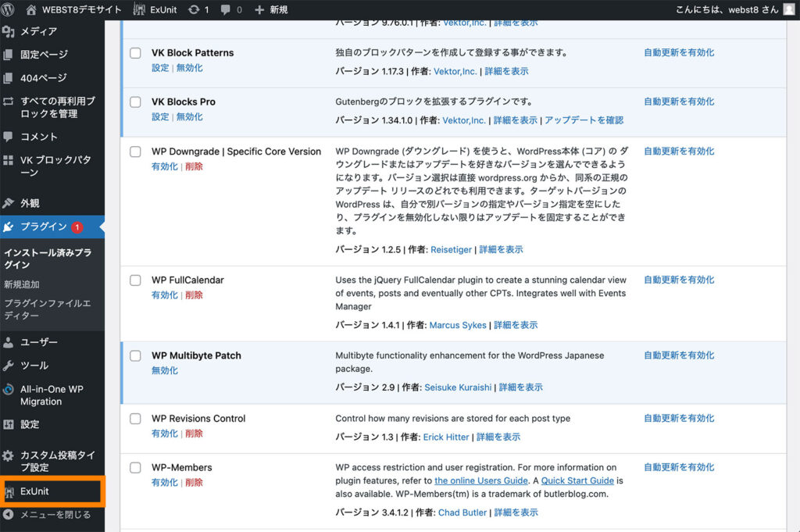800x532 pixels.
Task: Check the VK Blocks Pro checkbox
Action: click(135, 102)
